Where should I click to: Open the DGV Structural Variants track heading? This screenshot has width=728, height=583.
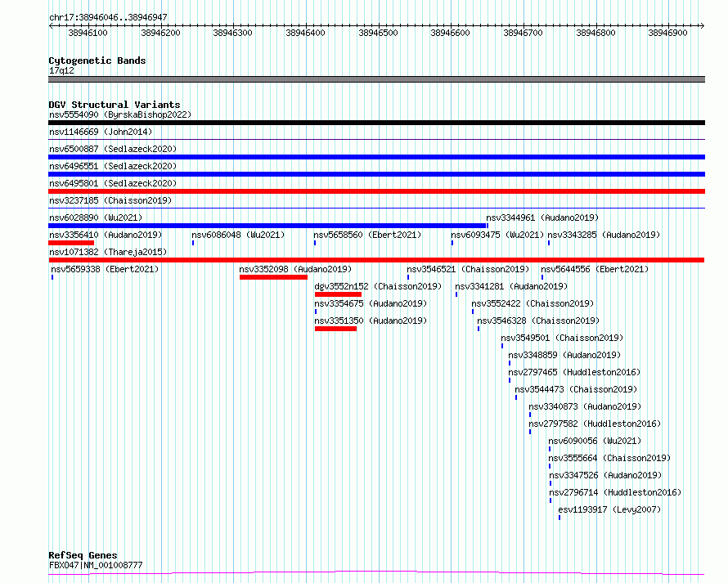point(114,105)
